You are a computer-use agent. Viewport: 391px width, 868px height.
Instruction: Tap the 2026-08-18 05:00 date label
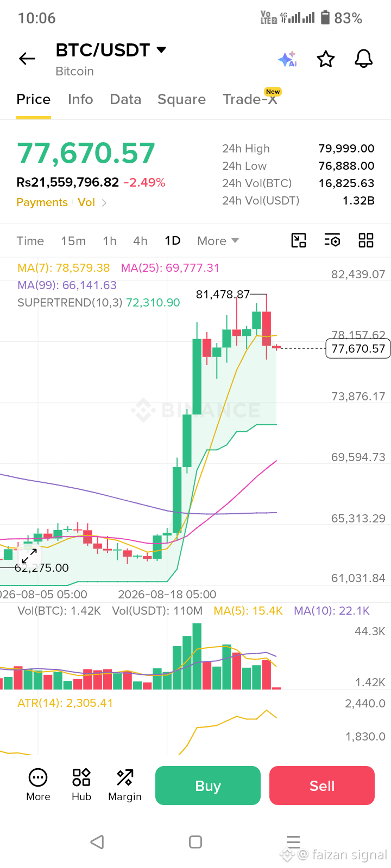[167, 595]
